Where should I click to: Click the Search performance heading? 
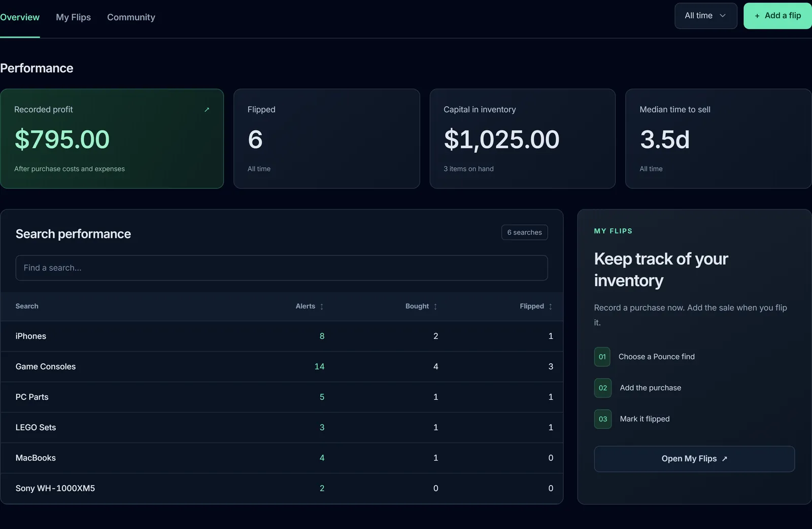point(73,234)
